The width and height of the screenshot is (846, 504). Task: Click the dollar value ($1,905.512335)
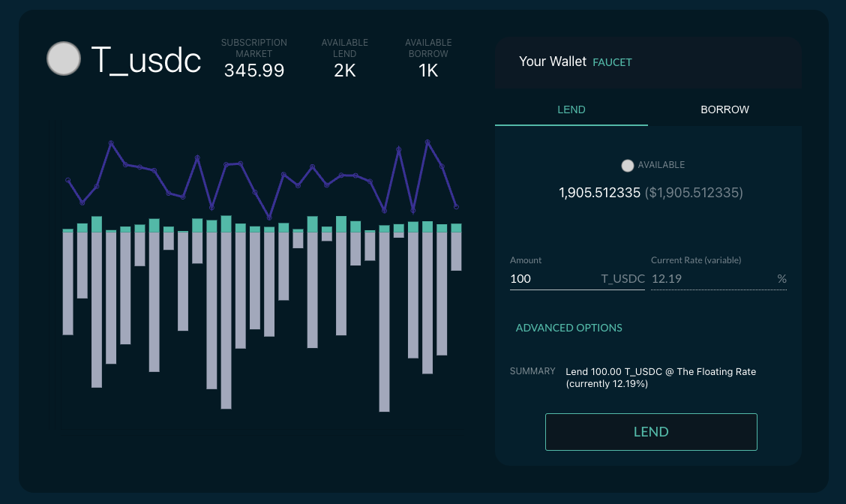(x=694, y=193)
